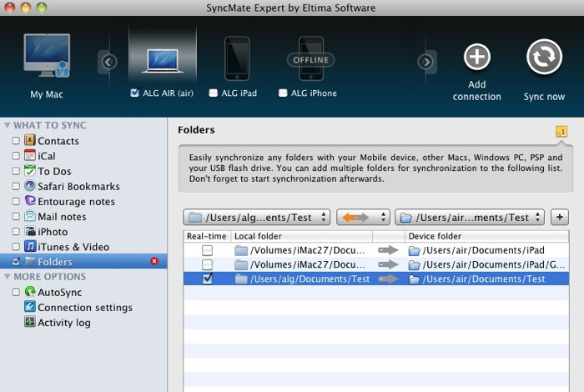Open the sync direction dropdown
Image resolution: width=584 pixels, height=392 pixels.
pos(363,218)
